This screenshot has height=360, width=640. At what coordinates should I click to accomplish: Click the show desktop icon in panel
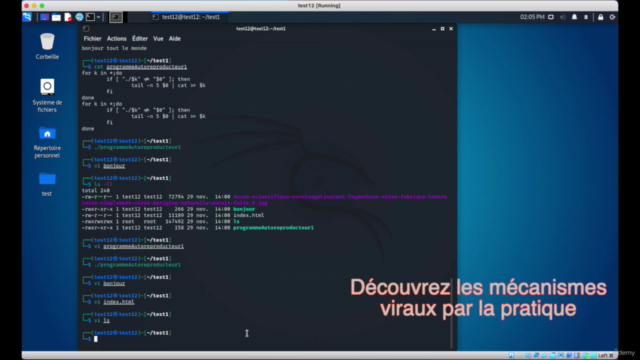(44, 17)
